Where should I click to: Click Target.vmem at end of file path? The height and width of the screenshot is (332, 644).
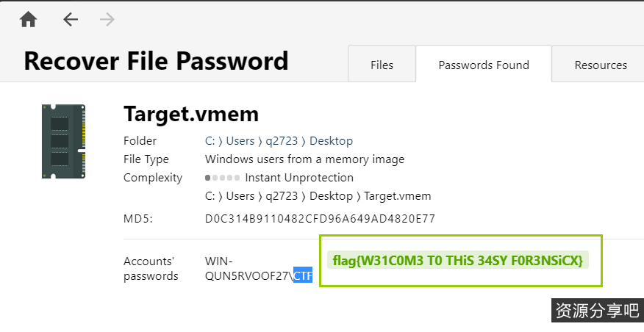pyautogui.click(x=398, y=196)
